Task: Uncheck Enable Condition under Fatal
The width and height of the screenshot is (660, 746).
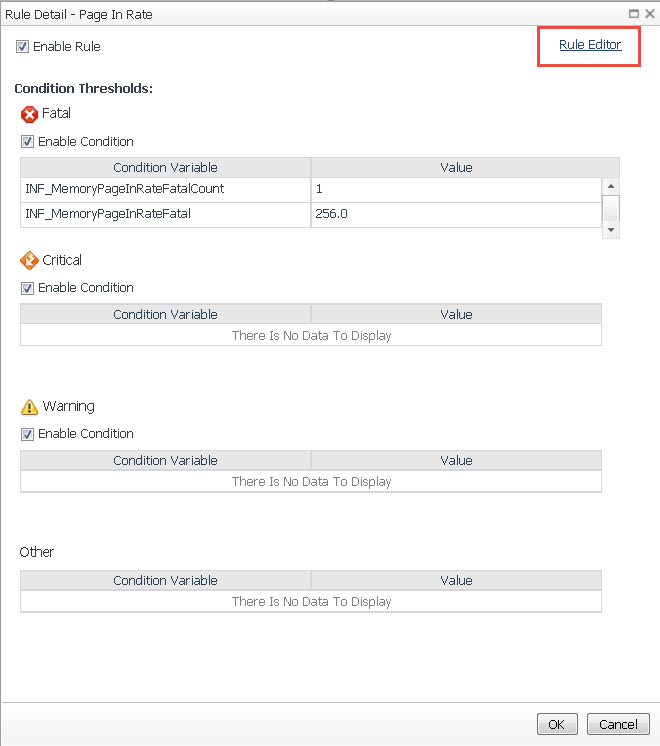Action: point(28,142)
